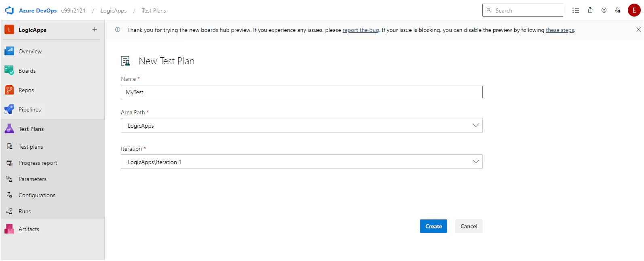Dismiss the preview banner with X

pos(639,29)
